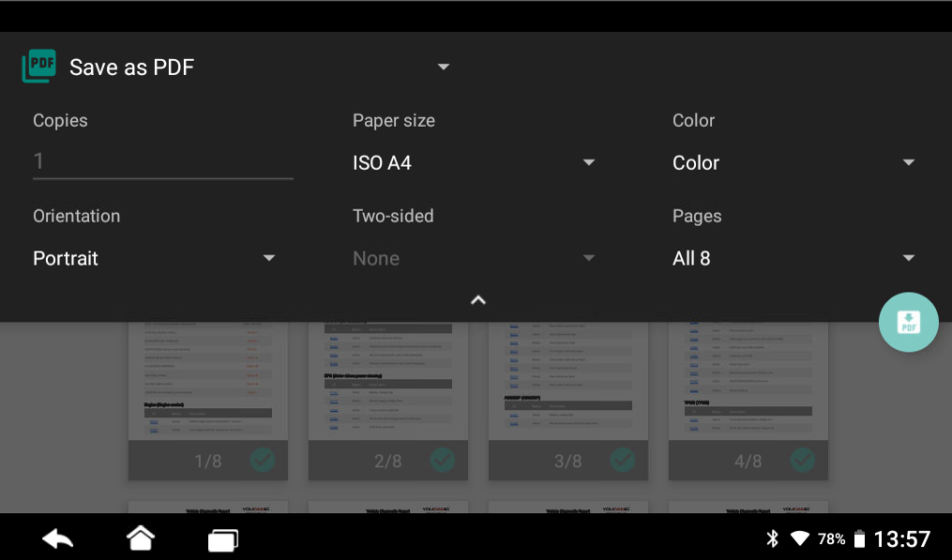952x560 pixels.
Task: Collapse print options with the up chevron
Action: 478,300
